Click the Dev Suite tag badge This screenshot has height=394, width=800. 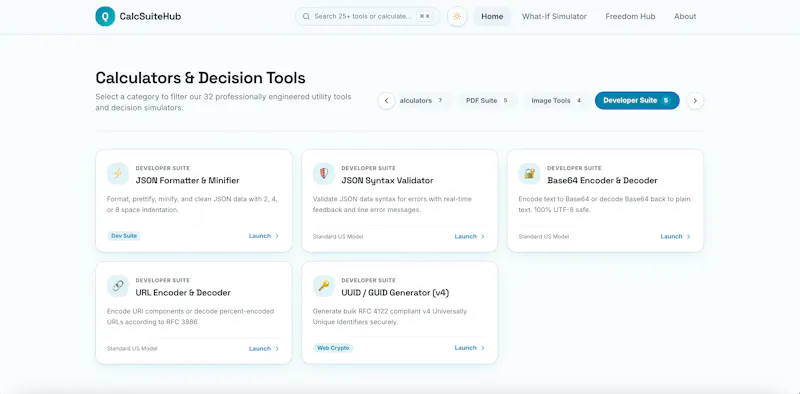click(x=124, y=236)
